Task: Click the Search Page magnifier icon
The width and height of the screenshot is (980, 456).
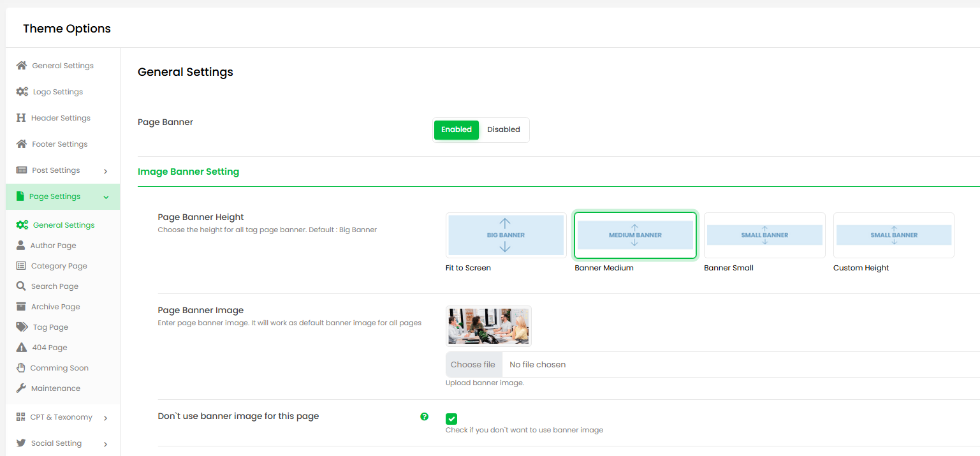Action: 21,286
